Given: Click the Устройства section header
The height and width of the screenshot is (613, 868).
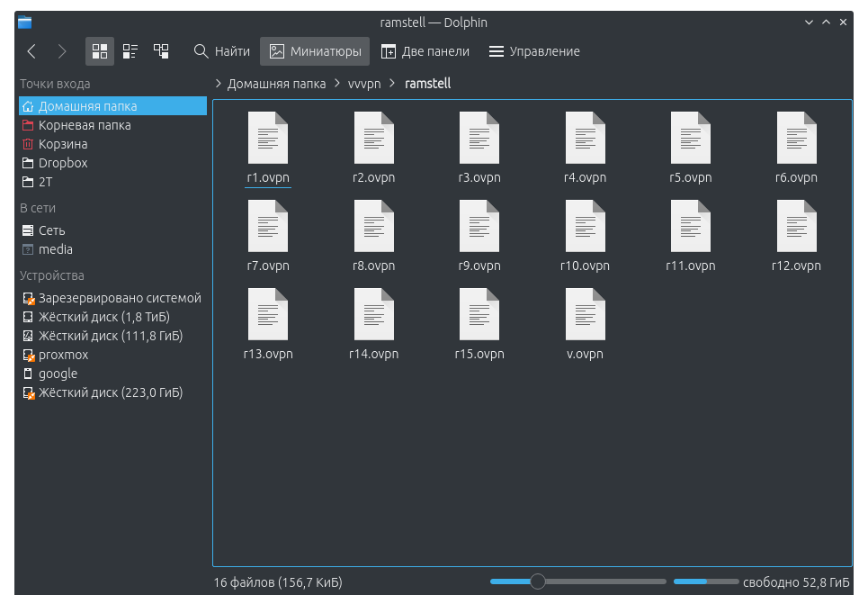Looking at the screenshot, I should coord(52,275).
